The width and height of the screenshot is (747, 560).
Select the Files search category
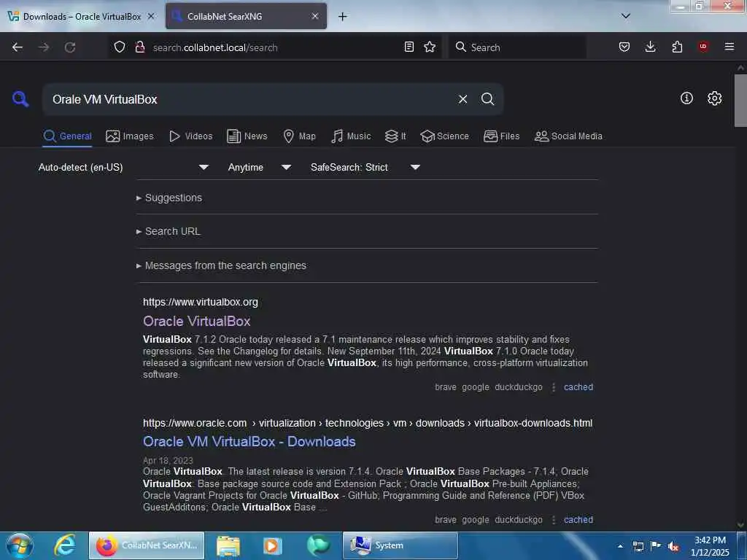501,136
